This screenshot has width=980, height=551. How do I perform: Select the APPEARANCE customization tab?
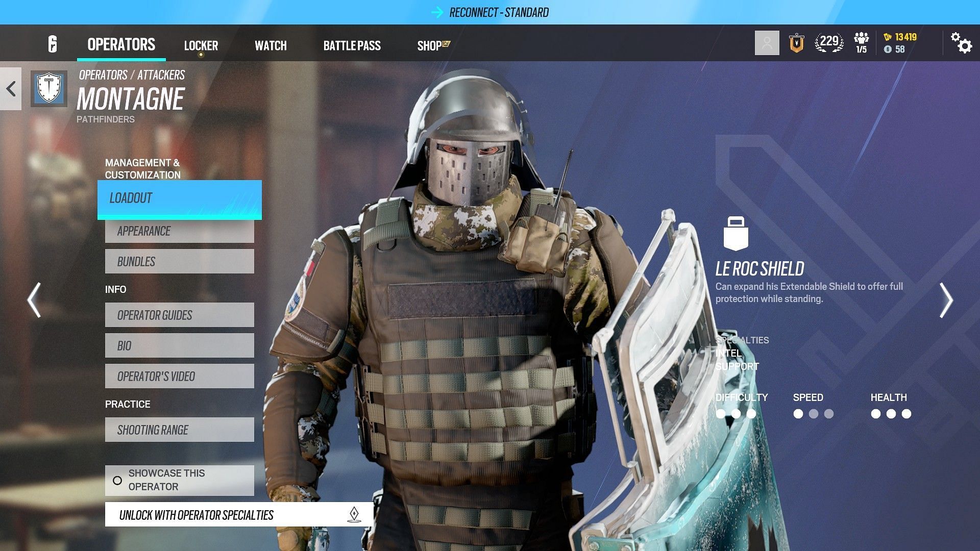coord(179,231)
